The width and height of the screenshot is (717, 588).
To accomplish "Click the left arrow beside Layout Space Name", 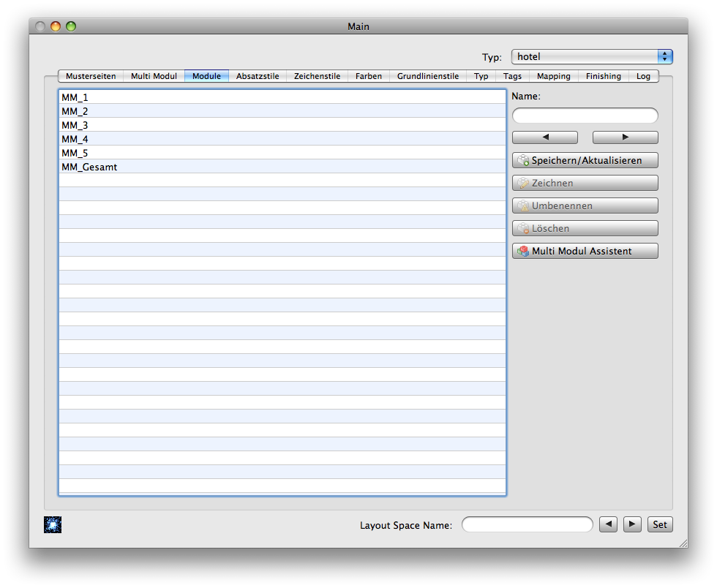I will coord(608,524).
